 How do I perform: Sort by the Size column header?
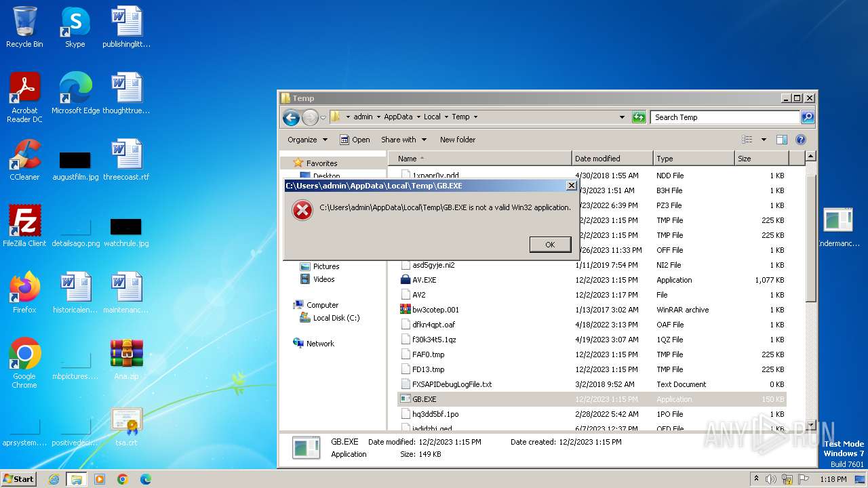tap(762, 159)
